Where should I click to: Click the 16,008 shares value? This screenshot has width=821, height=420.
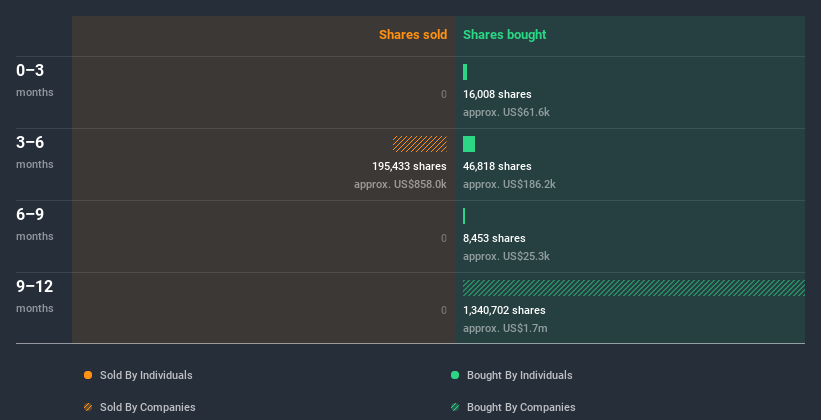(x=497, y=94)
